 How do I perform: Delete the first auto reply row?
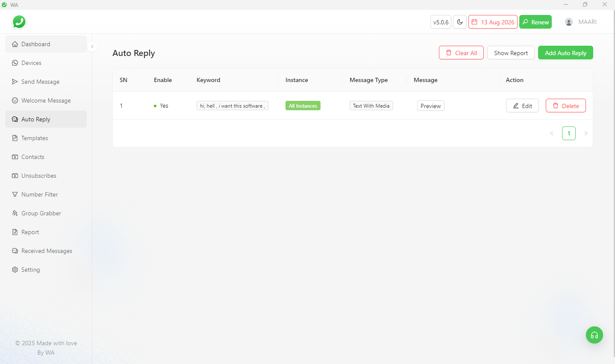click(565, 106)
